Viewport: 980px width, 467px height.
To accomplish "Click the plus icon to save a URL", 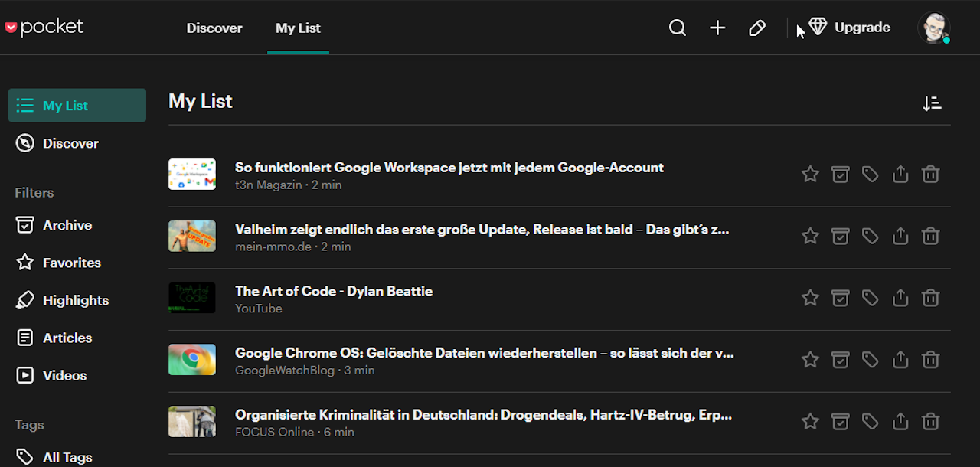I will point(717,28).
